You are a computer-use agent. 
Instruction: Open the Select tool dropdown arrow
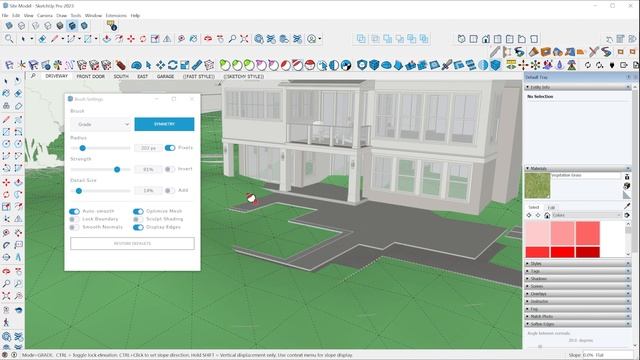tap(31, 39)
